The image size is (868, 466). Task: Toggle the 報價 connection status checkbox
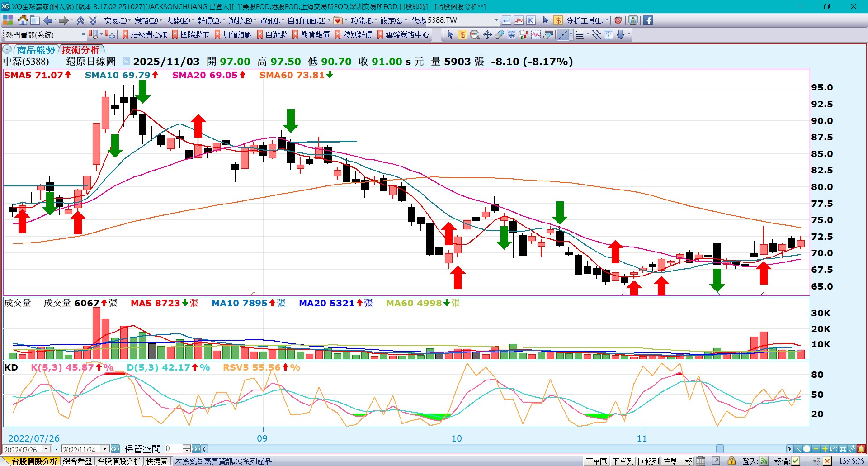(796, 461)
